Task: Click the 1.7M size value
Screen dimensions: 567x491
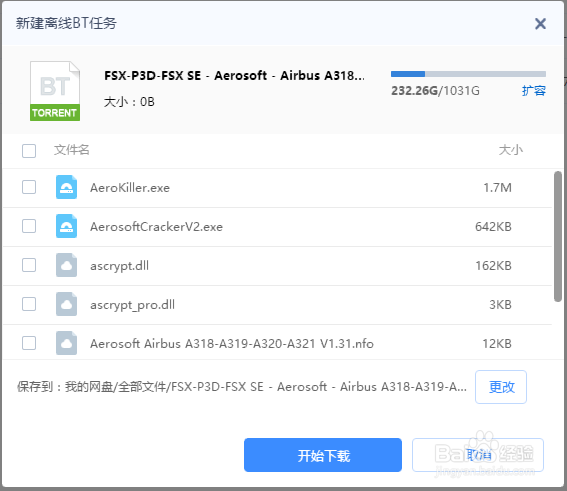Action: [498, 188]
